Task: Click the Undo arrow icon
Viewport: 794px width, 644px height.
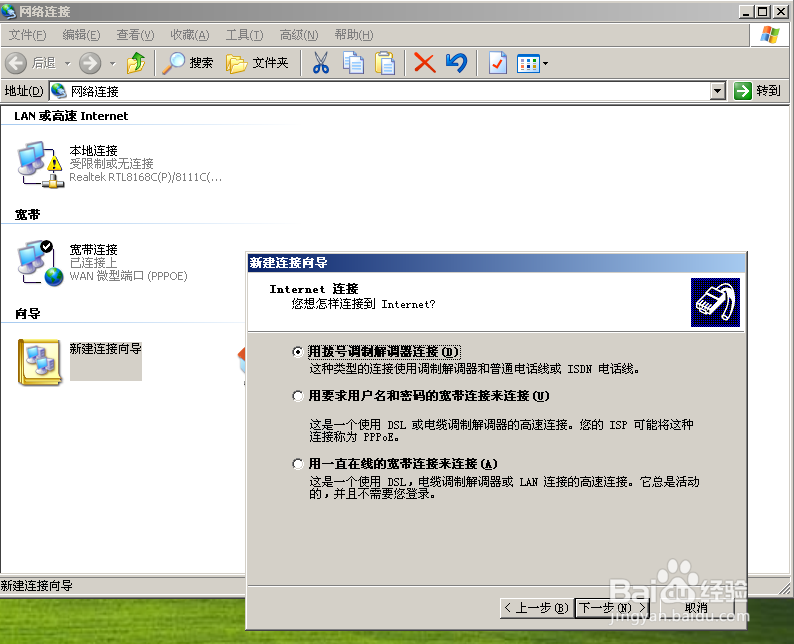Action: tap(456, 63)
